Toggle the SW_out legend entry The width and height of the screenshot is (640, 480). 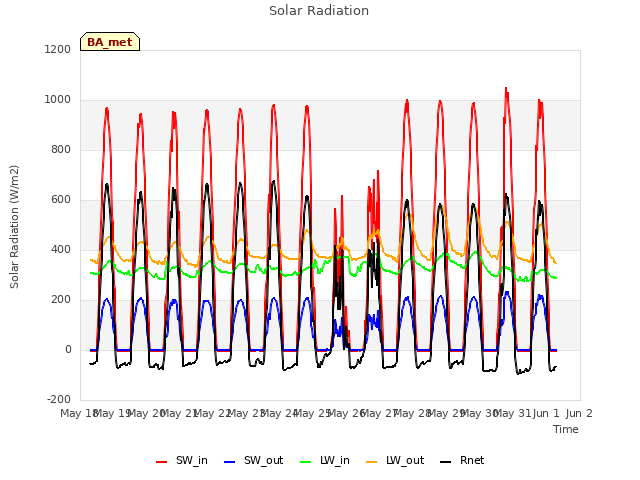(x=253, y=460)
